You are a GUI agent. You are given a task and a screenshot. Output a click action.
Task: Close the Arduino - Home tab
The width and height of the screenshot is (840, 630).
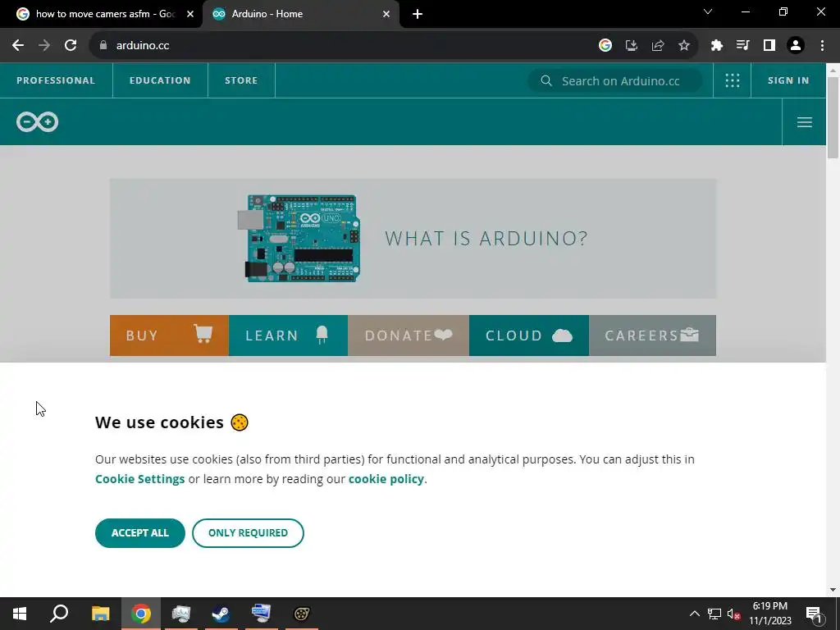tap(386, 14)
